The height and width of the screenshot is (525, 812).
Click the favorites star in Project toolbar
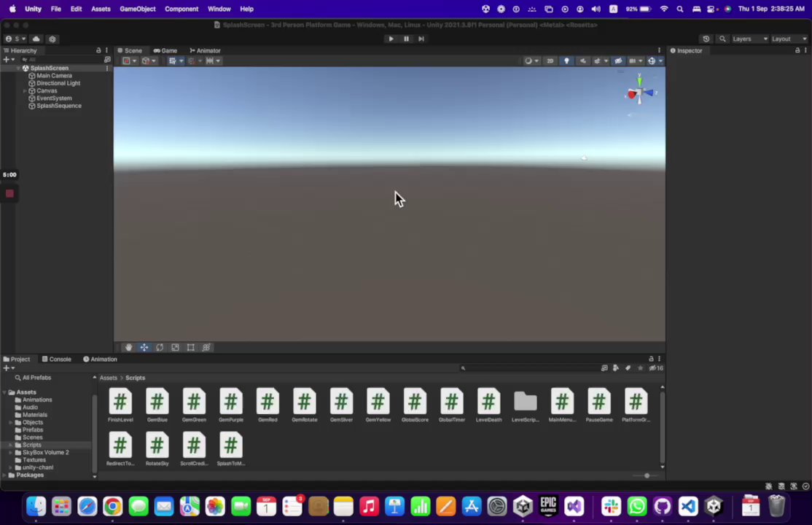[x=641, y=368]
